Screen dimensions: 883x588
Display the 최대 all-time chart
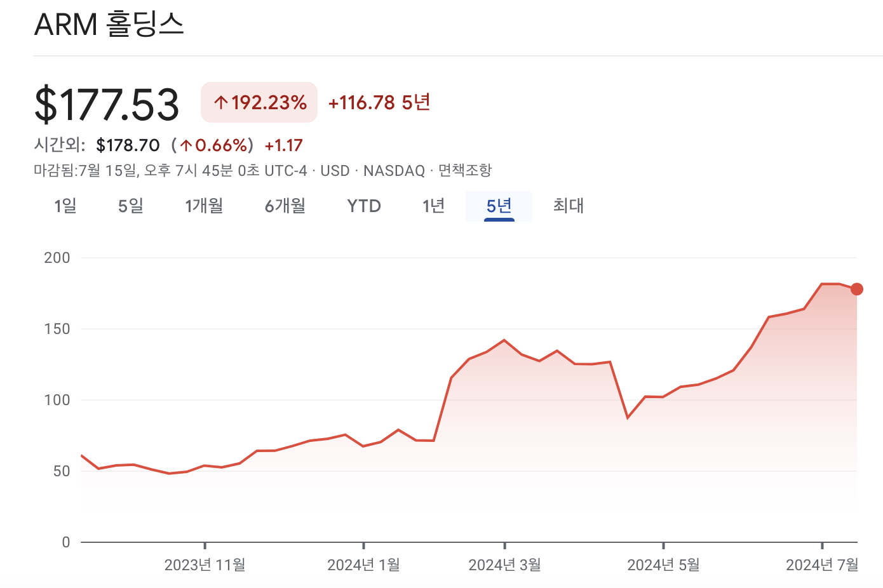(567, 206)
